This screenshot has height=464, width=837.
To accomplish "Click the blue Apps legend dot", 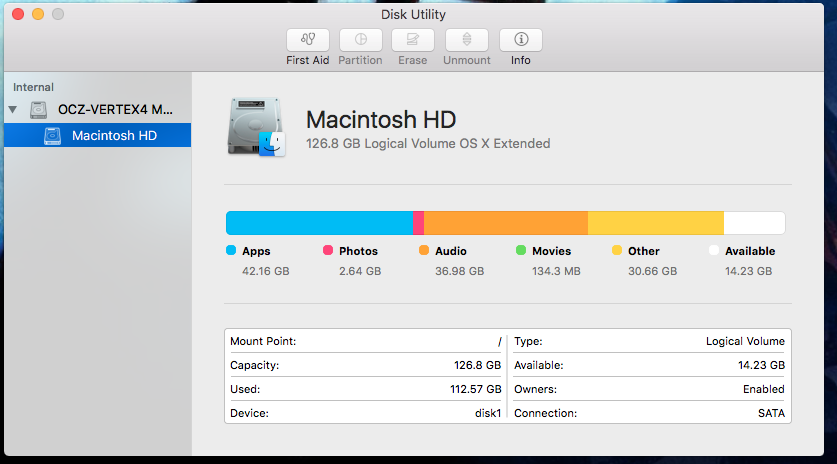I will 231,250.
